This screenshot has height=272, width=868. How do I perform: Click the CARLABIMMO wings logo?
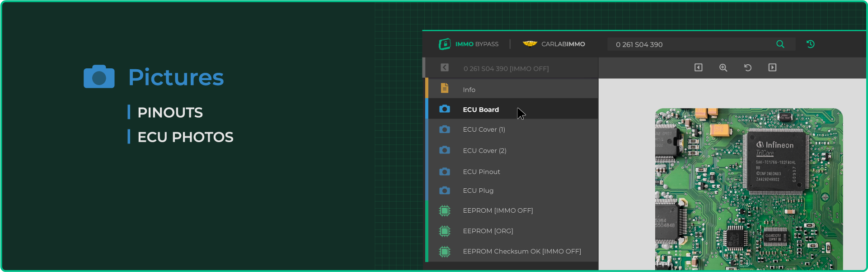tap(530, 44)
